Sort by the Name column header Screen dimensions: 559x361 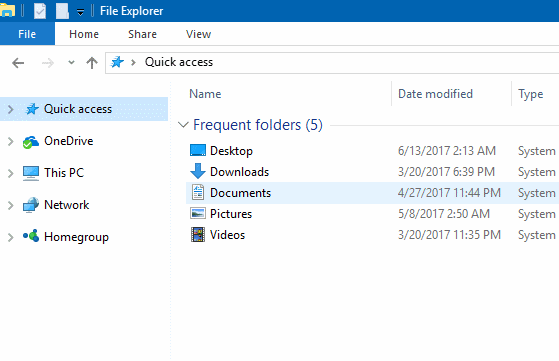(205, 94)
